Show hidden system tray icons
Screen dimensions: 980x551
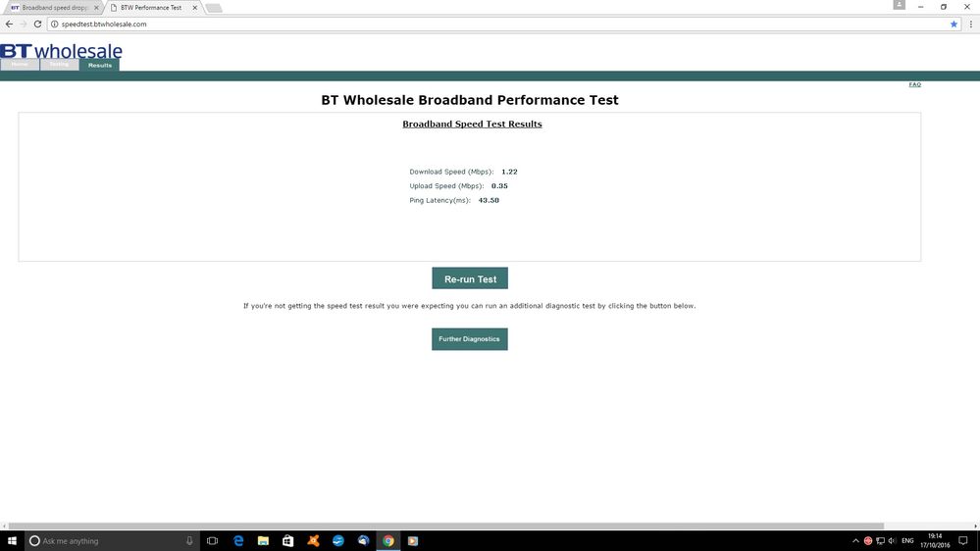click(x=855, y=541)
